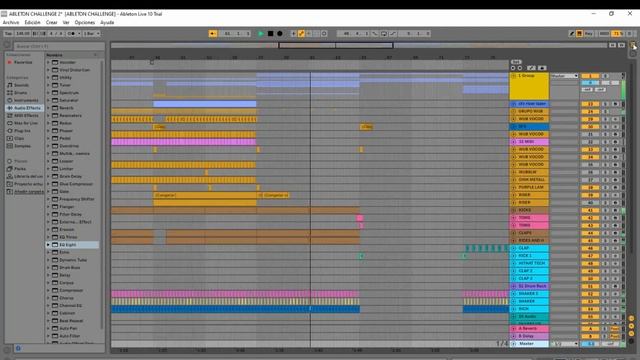Open the Crear menu
The image size is (640, 360).
click(x=51, y=22)
